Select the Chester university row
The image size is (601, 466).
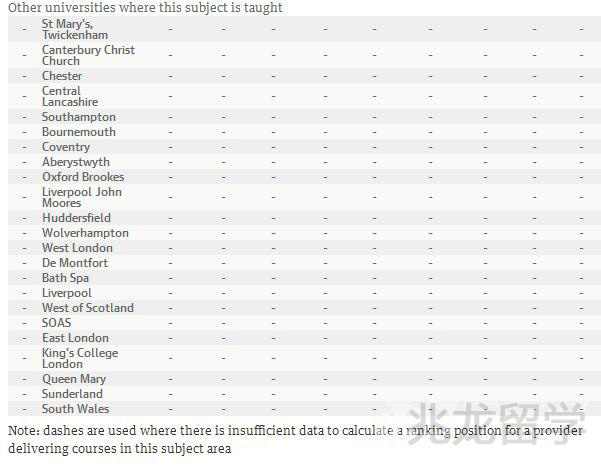62,76
